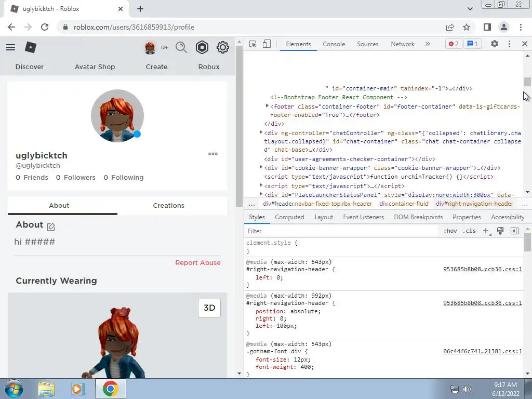Open the Chrome profile avatar
This screenshot has height=399, width=532.
click(504, 27)
